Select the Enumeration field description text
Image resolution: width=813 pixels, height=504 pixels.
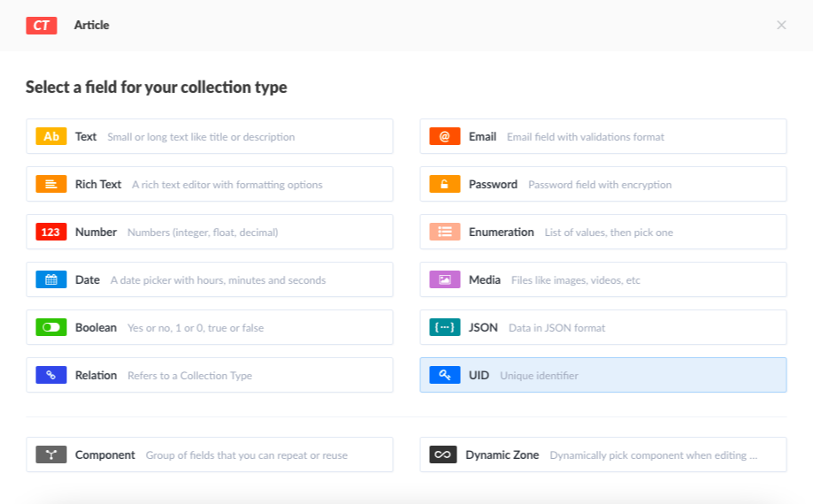point(609,233)
